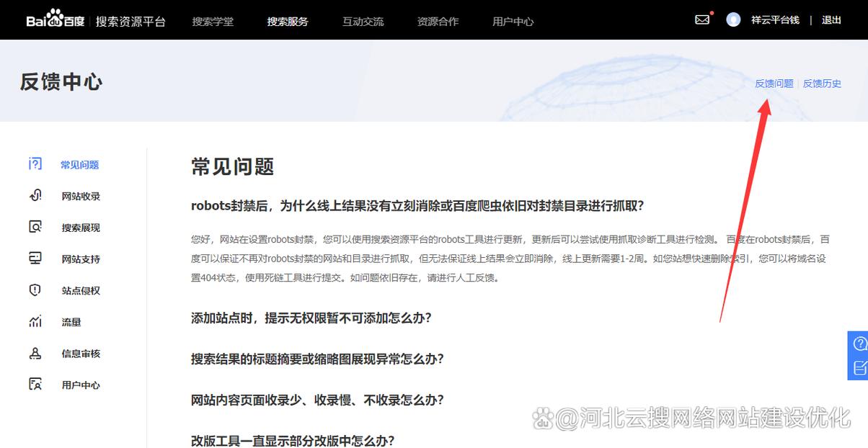Screen dimensions: 868x448
Task: Open the 互动交流 top menu
Action: tap(363, 22)
